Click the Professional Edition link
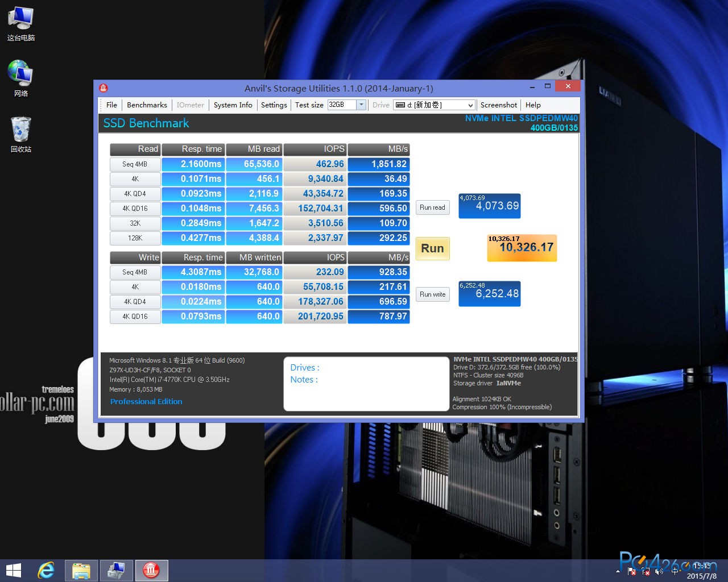Viewport: 728px width, 582px height. click(146, 402)
